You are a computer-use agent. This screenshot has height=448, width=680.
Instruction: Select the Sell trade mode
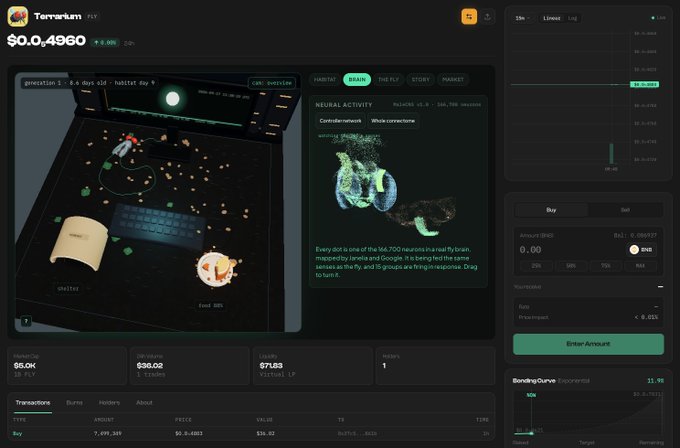625,210
